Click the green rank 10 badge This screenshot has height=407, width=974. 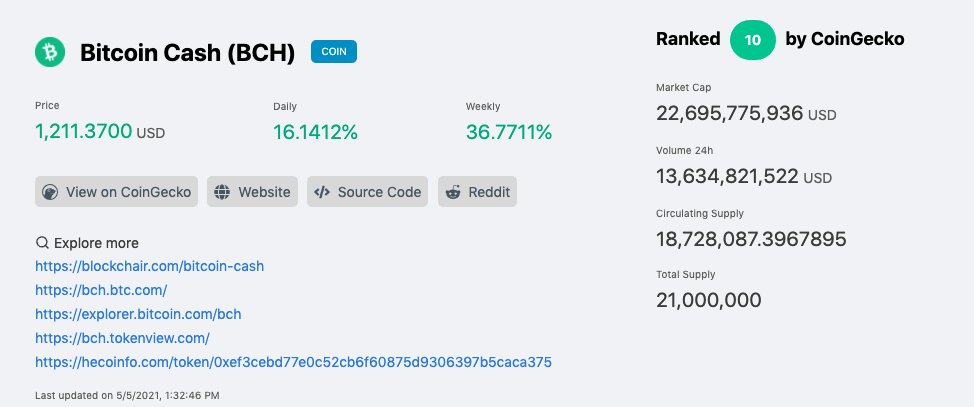click(753, 40)
